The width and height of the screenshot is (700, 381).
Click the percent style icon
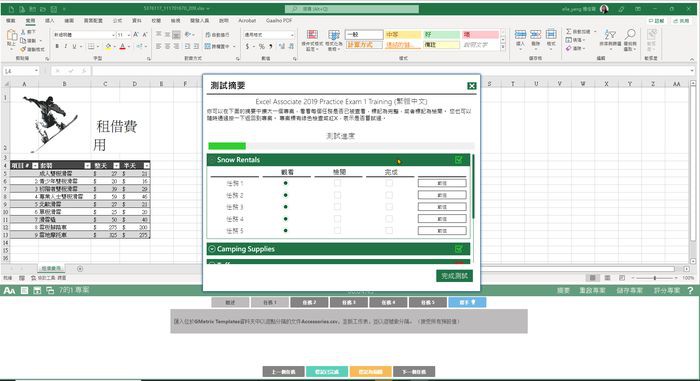[x=262, y=46]
